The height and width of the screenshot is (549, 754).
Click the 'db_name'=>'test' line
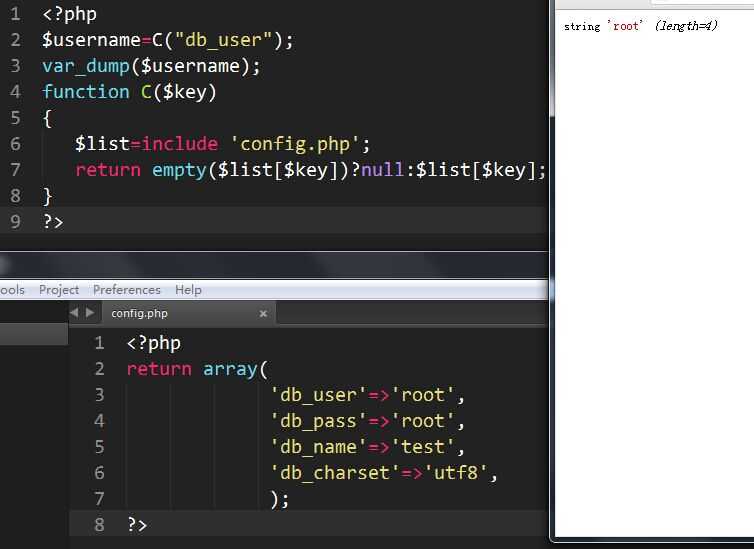pyautogui.click(x=367, y=447)
